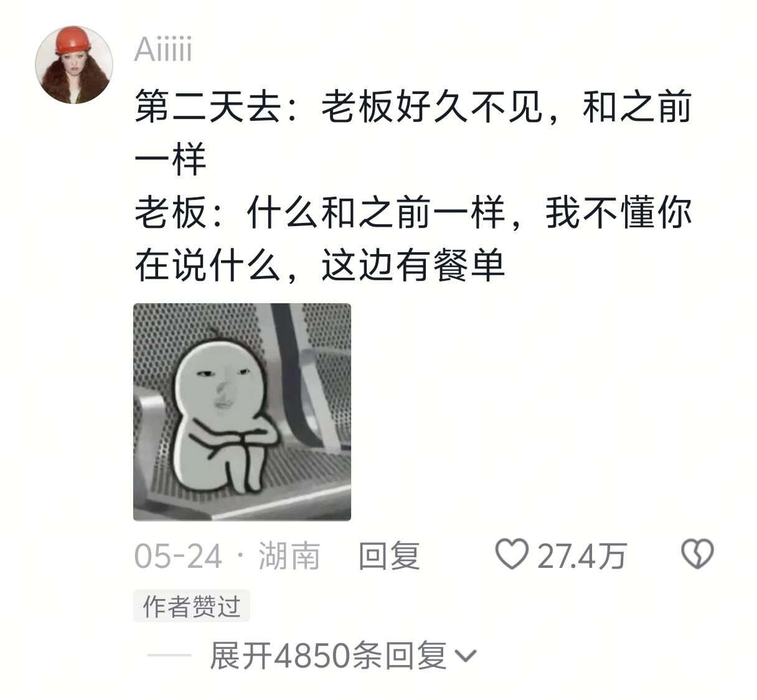Select the 05-24 date text
The image size is (757, 700).
pos(178,556)
